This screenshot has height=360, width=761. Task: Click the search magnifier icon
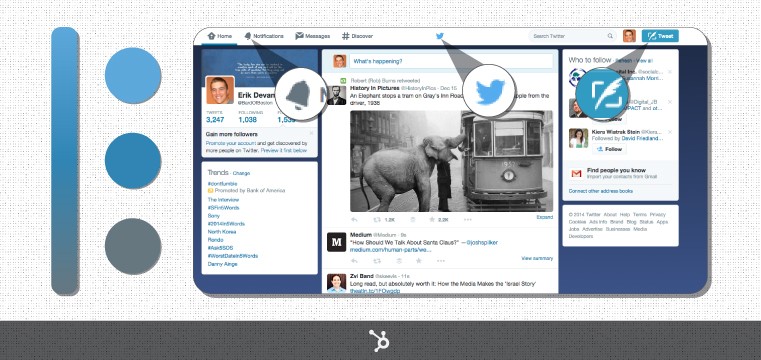click(x=610, y=36)
